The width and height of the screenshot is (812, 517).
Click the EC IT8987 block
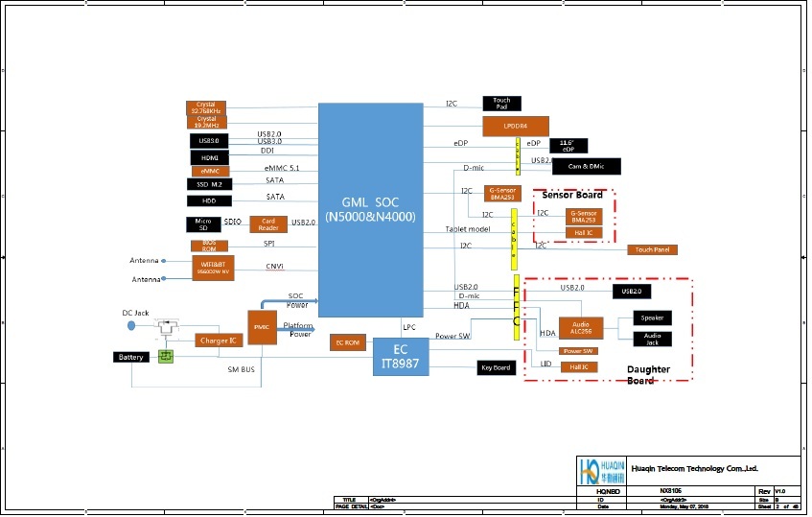click(400, 358)
